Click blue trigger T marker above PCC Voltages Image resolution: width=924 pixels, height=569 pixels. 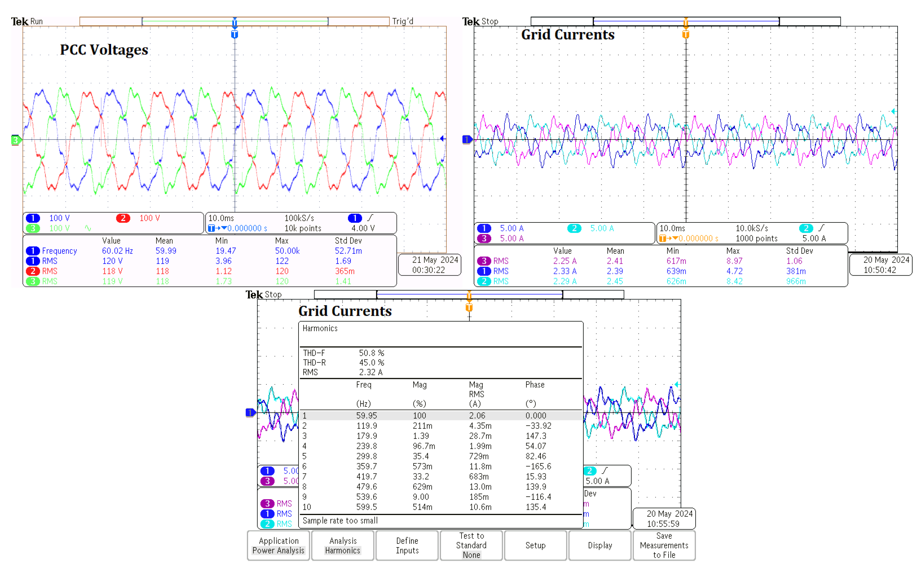235,35
